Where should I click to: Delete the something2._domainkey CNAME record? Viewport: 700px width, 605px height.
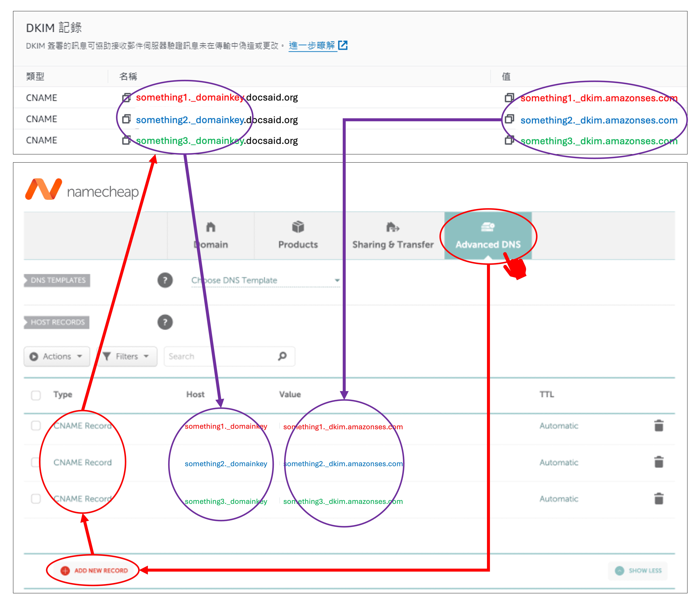coord(659,462)
